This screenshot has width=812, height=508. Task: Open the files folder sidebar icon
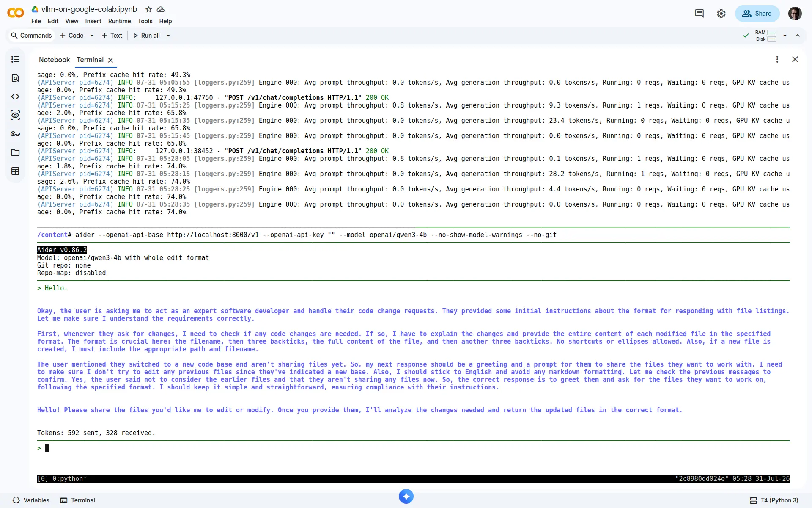15,152
